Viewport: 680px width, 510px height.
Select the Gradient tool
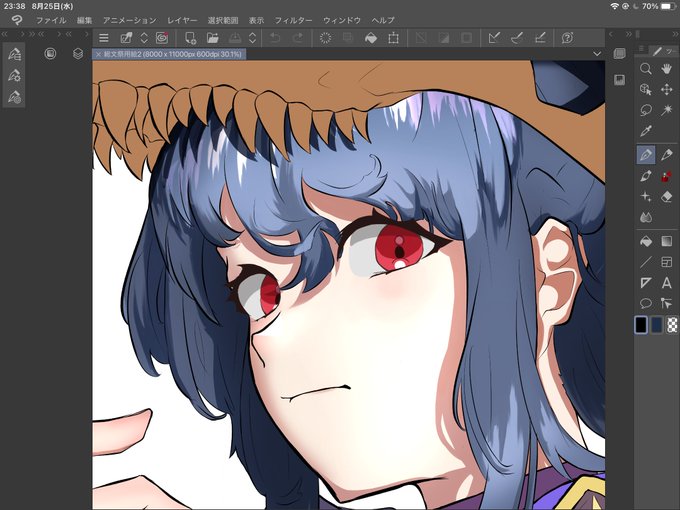pyautogui.click(x=667, y=241)
